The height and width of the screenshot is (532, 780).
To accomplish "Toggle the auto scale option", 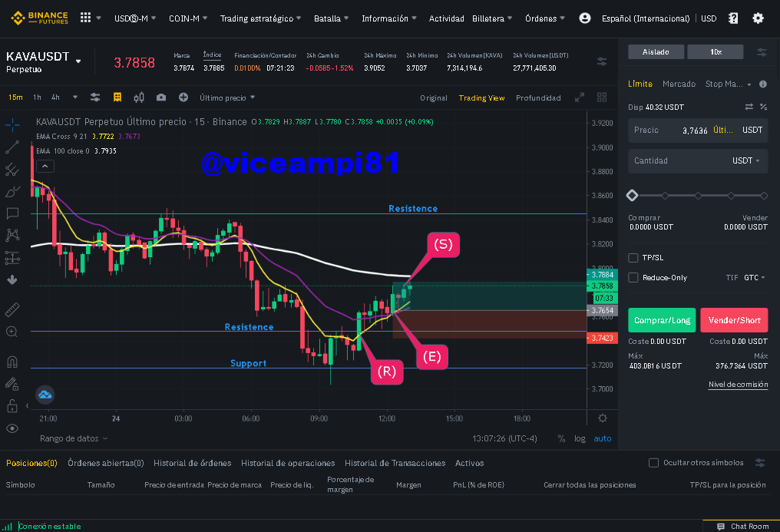I will pyautogui.click(x=603, y=438).
